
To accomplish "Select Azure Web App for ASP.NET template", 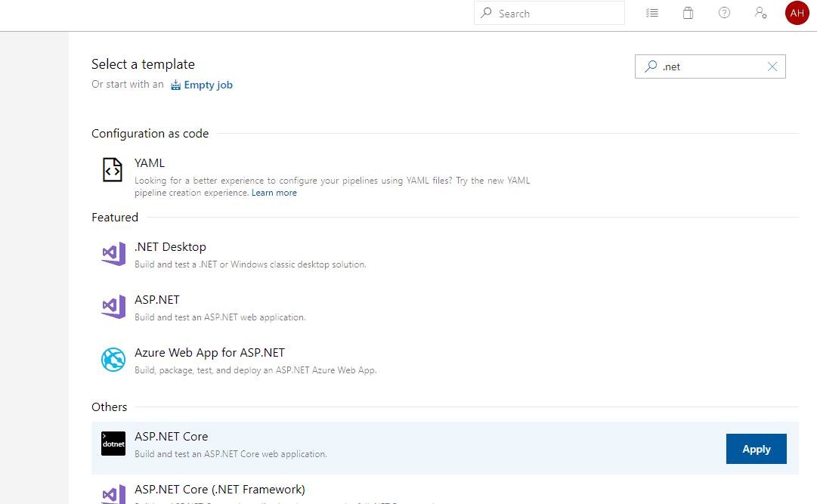I will [x=209, y=353].
